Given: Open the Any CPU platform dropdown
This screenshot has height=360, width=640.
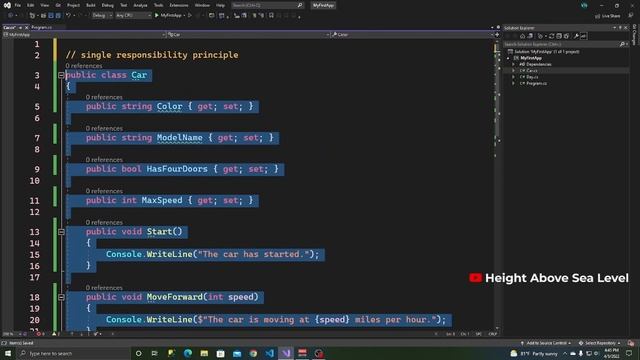Looking at the screenshot, I should (x=133, y=16).
